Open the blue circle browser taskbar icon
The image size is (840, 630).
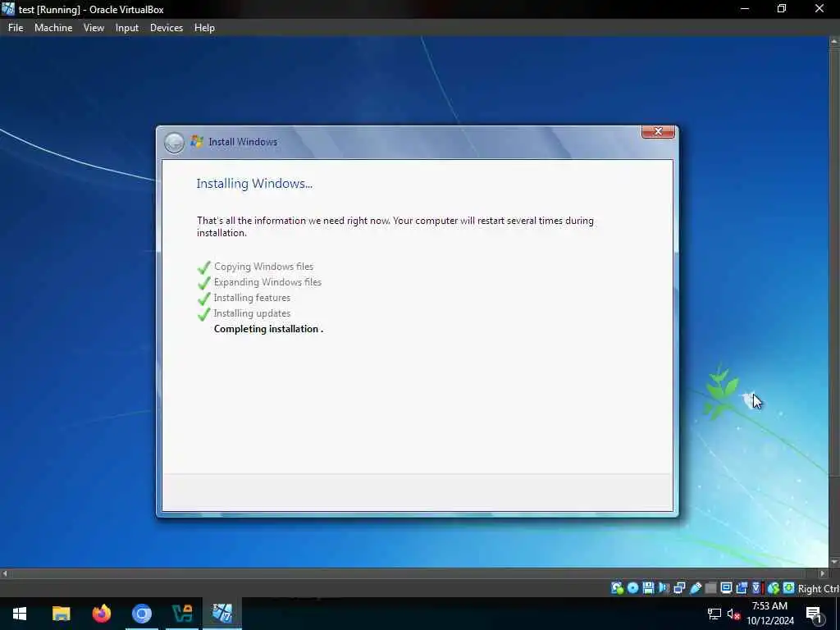pyautogui.click(x=142, y=614)
